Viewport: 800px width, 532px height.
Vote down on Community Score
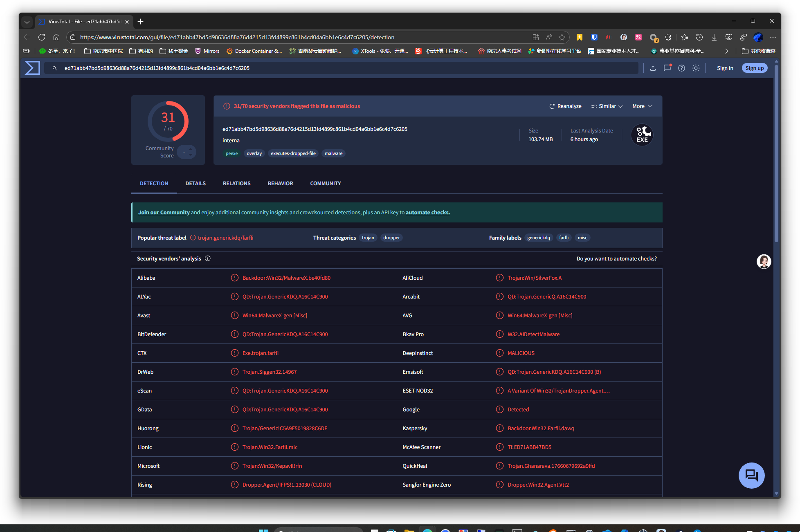(x=191, y=155)
